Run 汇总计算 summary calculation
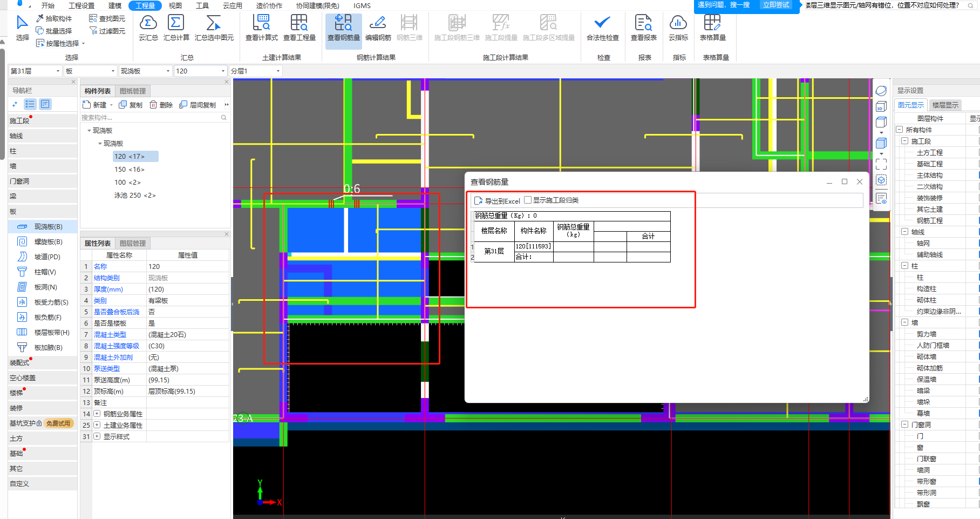The width and height of the screenshot is (980, 519). point(176,28)
